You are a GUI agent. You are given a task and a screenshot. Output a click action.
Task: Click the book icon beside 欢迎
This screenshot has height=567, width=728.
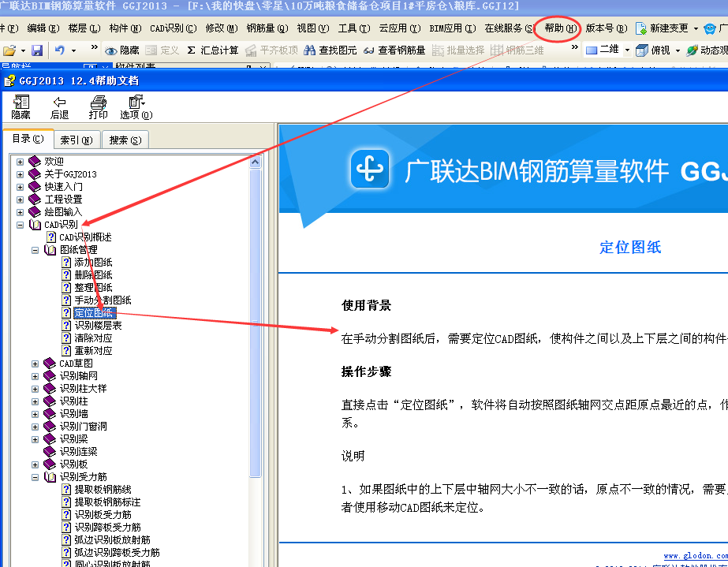(35, 161)
